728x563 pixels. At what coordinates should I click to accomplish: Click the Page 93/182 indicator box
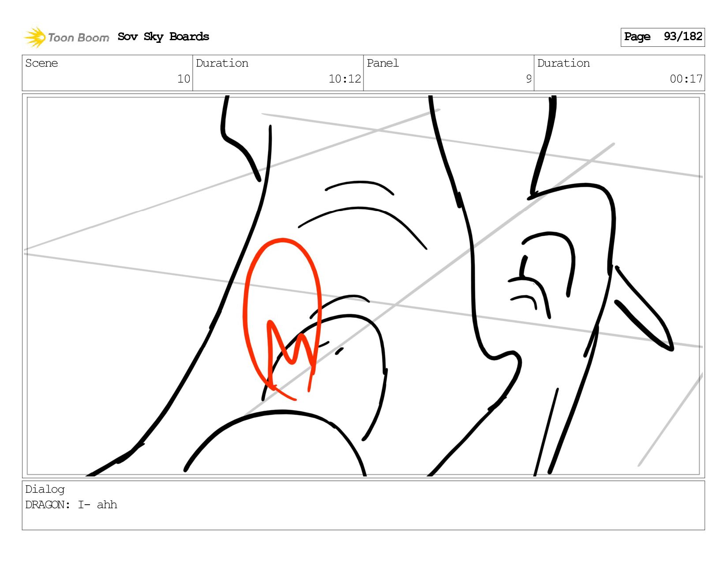662,37
